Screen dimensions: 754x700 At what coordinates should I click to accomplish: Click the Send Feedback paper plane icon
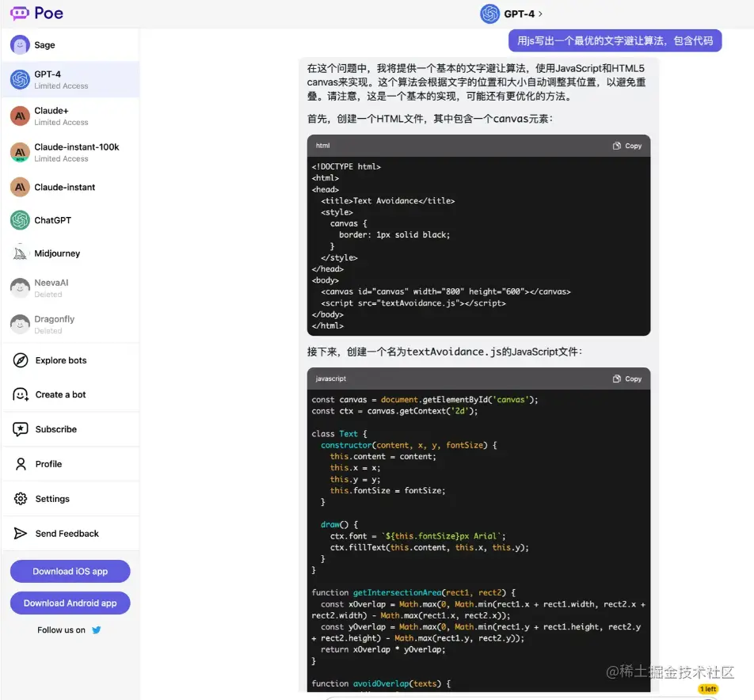point(21,533)
